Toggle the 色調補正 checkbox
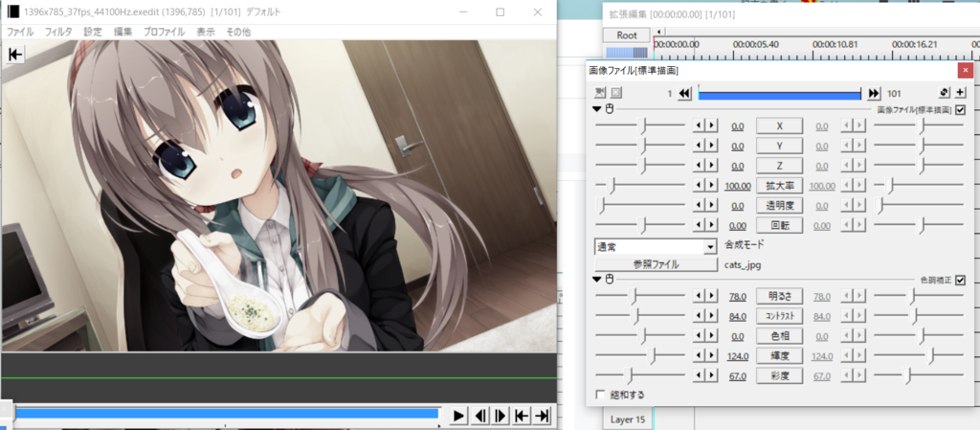Screen dimensions: 980x430 961,280
